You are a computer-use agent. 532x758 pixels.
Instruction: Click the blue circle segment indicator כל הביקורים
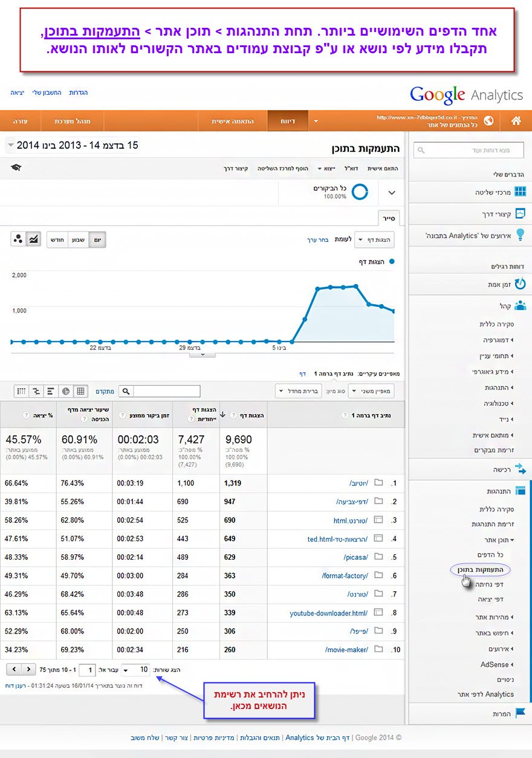pos(360,192)
